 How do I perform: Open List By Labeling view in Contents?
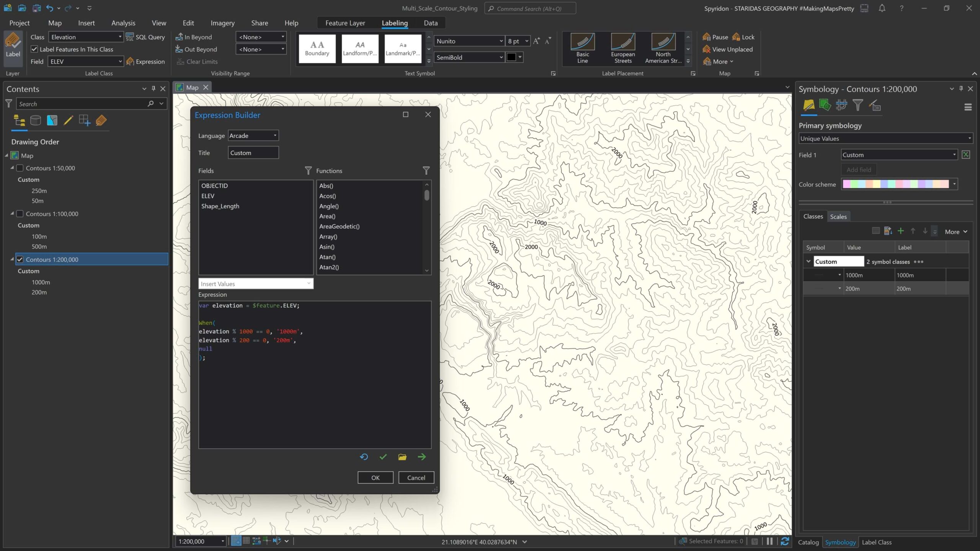101,121
